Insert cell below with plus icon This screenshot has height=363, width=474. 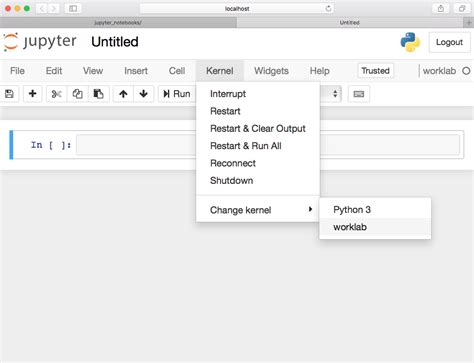[32, 94]
